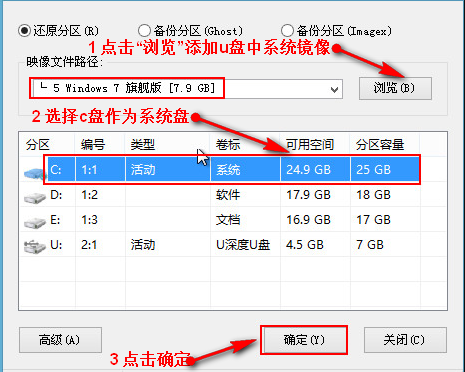Click the D: partition letter

pos(56,195)
